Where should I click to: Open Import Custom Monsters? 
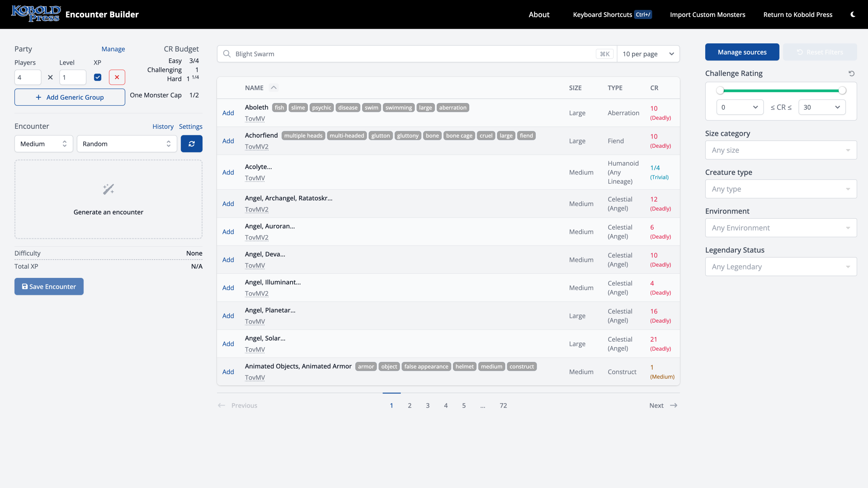pos(707,15)
